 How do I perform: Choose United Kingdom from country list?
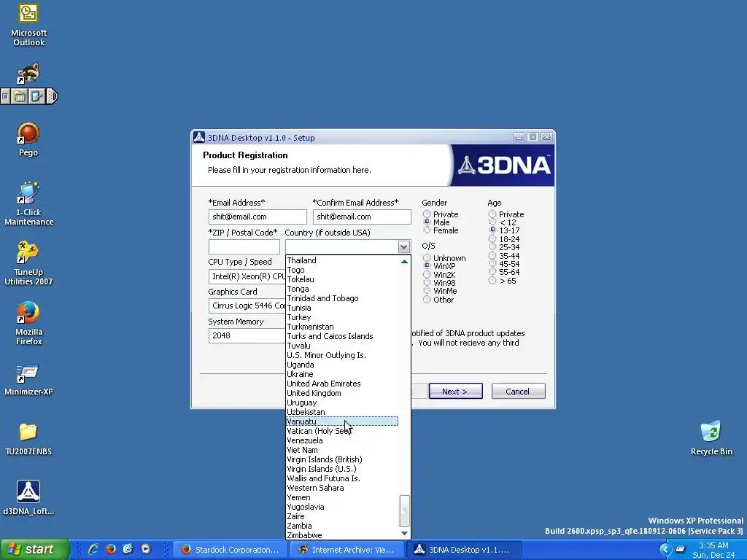coord(342,393)
